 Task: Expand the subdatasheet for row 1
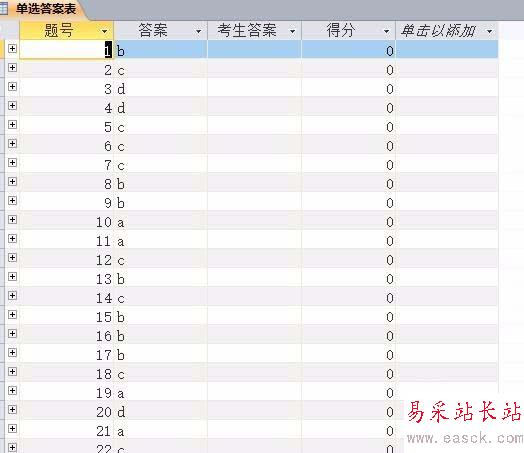tap(12, 48)
